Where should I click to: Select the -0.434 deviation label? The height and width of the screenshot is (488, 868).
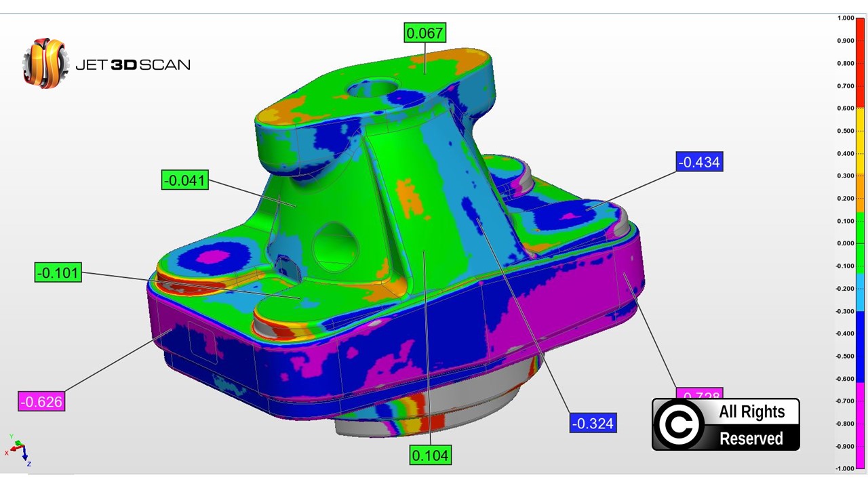(699, 162)
